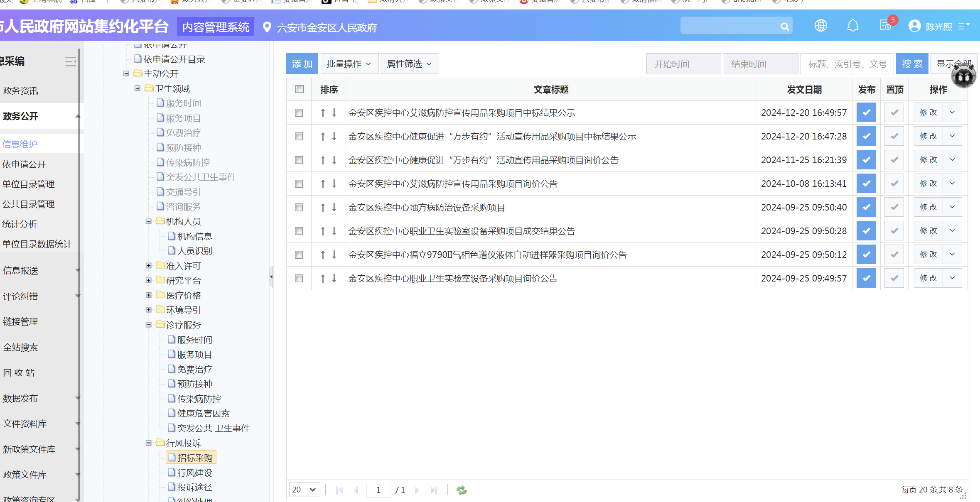Open the 批量操作 dropdown
The height and width of the screenshot is (502, 980).
[x=349, y=64]
